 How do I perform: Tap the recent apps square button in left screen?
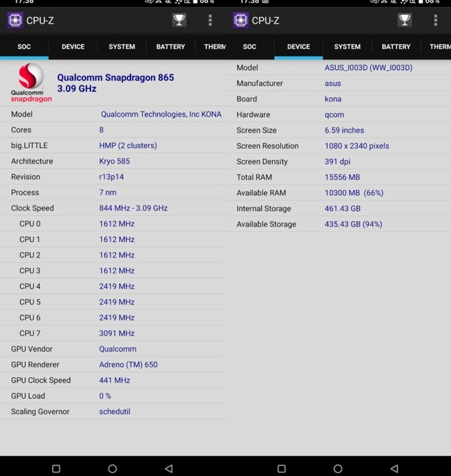pos(56,468)
